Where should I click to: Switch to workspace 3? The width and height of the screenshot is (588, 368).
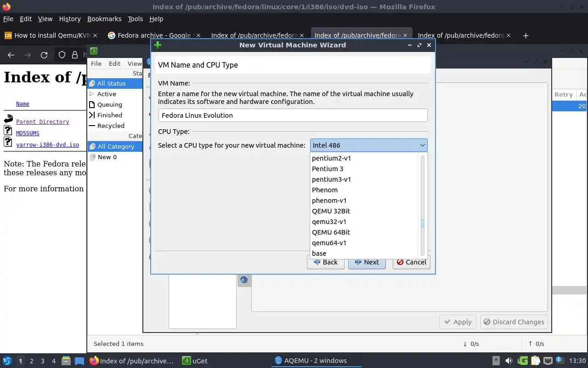coord(42,361)
